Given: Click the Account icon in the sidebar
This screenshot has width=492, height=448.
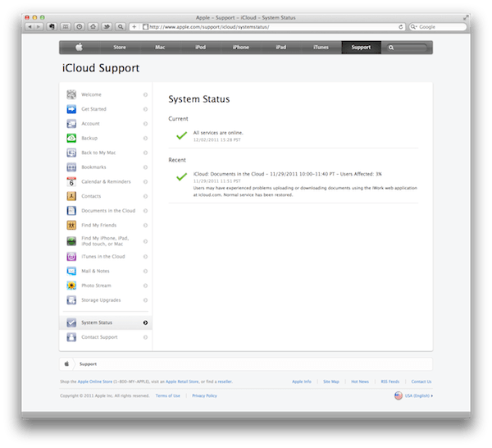Looking at the screenshot, I should pyautogui.click(x=71, y=124).
